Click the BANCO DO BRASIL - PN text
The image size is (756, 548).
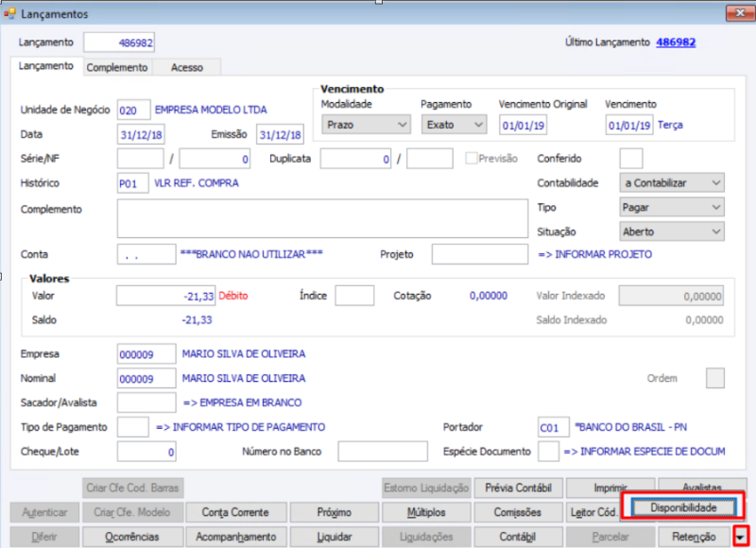(630, 427)
